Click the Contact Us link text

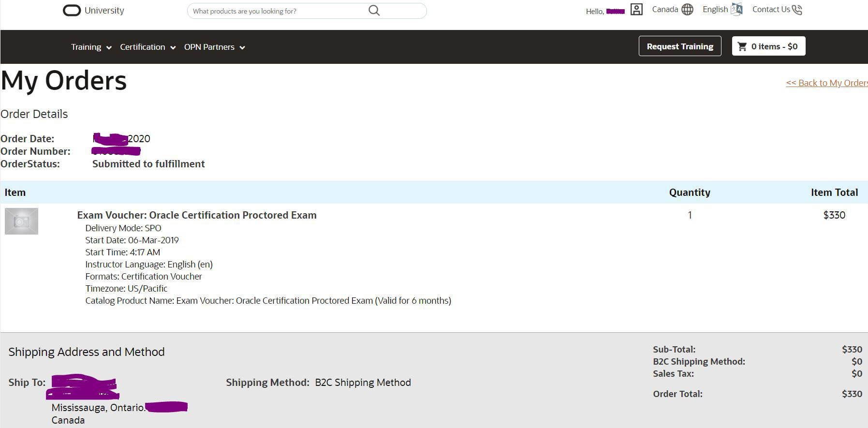(x=771, y=9)
